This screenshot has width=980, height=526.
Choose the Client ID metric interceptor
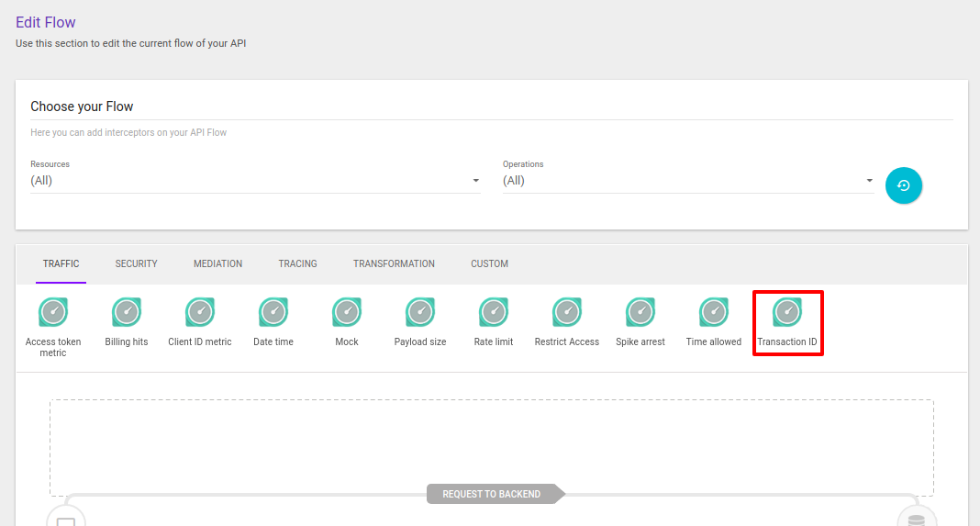(200, 313)
